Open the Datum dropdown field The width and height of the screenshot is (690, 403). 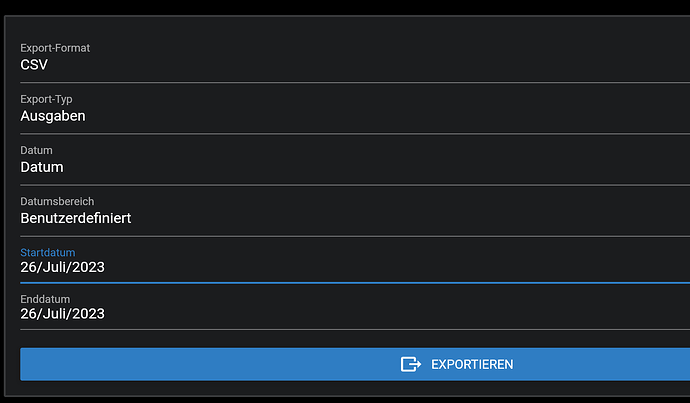355,160
